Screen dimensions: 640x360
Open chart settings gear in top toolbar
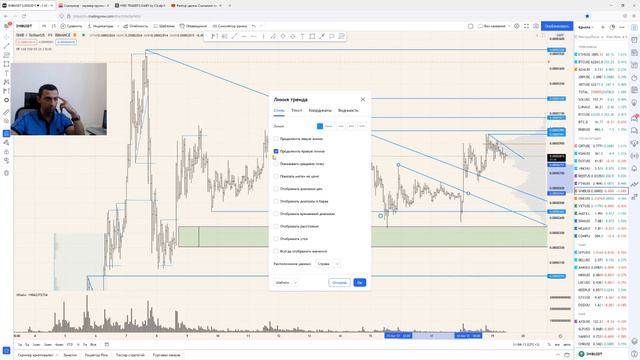coord(517,26)
